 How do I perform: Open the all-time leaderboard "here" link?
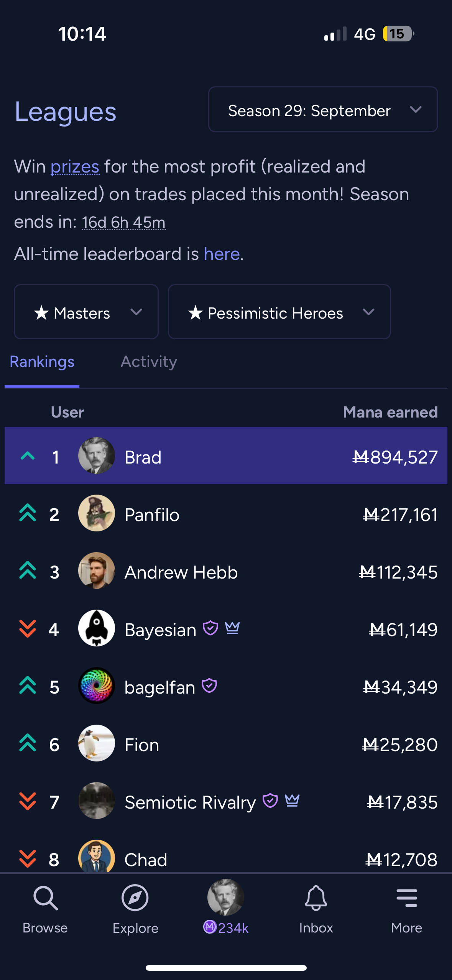[x=222, y=254]
